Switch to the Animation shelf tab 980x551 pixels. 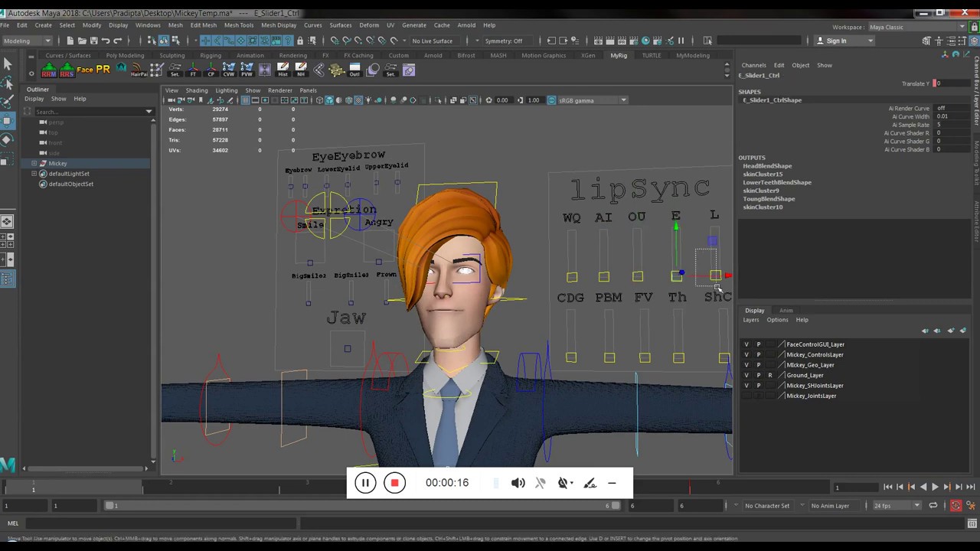pos(250,55)
